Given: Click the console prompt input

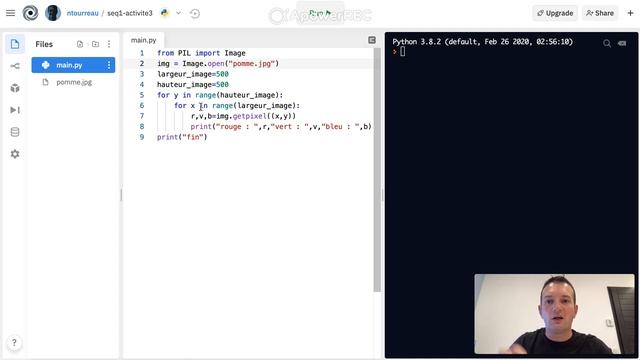Looking at the screenshot, I should [403, 51].
